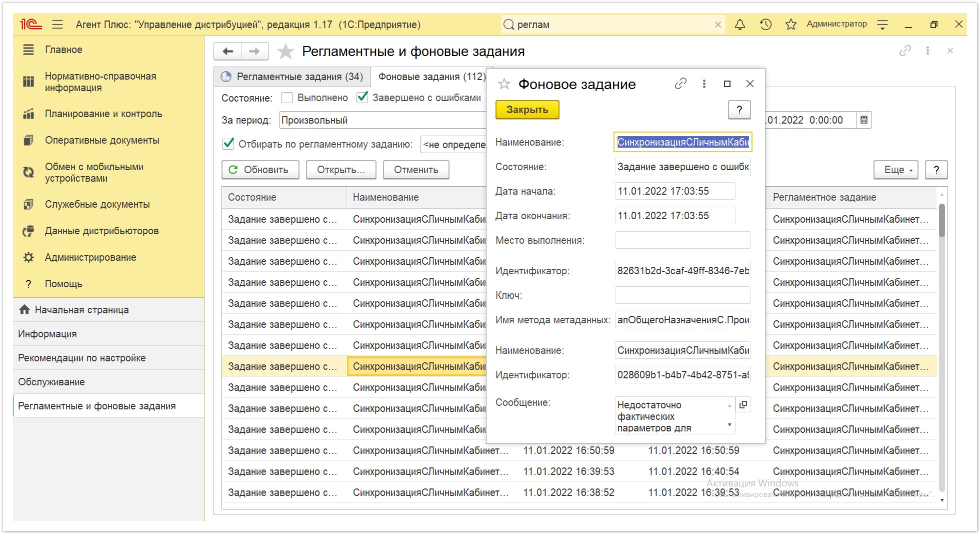This screenshot has height=534, width=980.
Task: Open full message text in Сообщение field
Action: tap(743, 404)
